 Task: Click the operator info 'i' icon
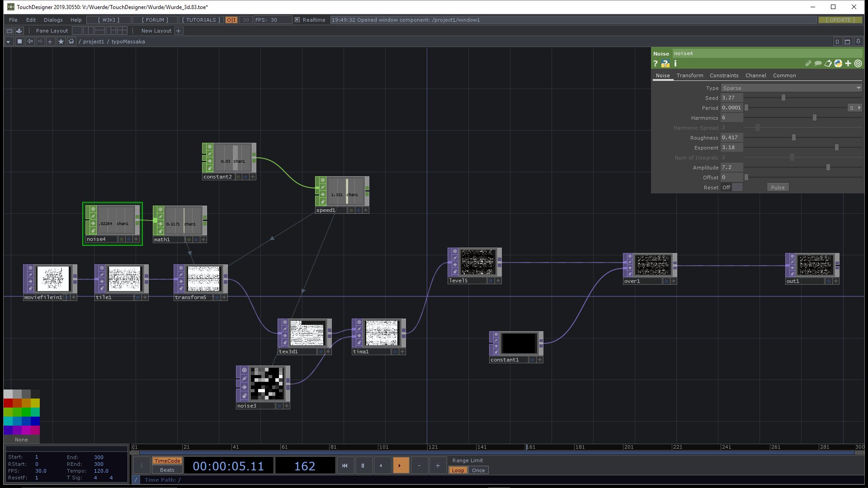[x=675, y=64]
